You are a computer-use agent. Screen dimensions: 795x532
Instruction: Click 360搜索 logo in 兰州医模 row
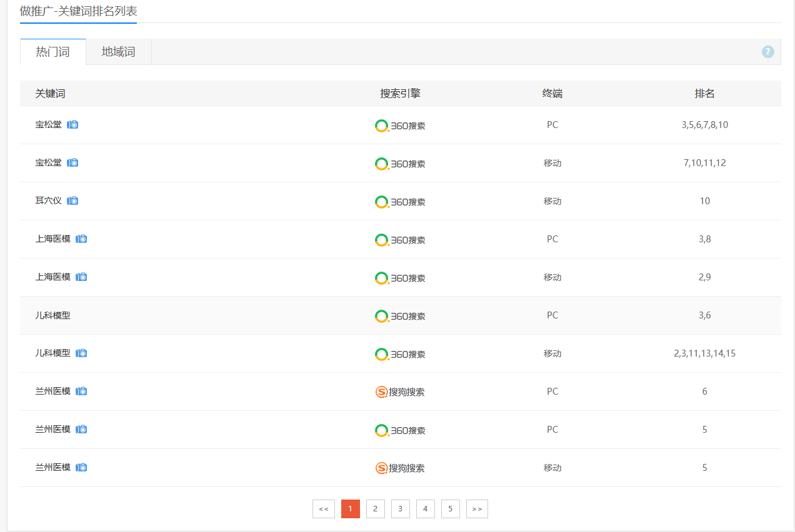pos(400,430)
